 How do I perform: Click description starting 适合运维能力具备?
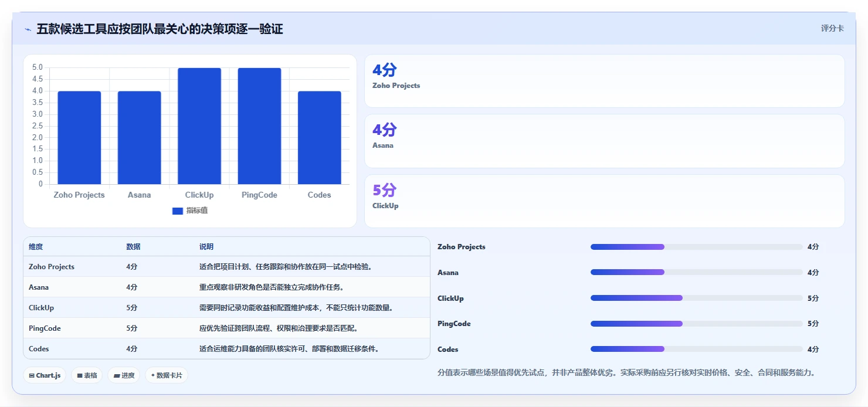click(290, 349)
